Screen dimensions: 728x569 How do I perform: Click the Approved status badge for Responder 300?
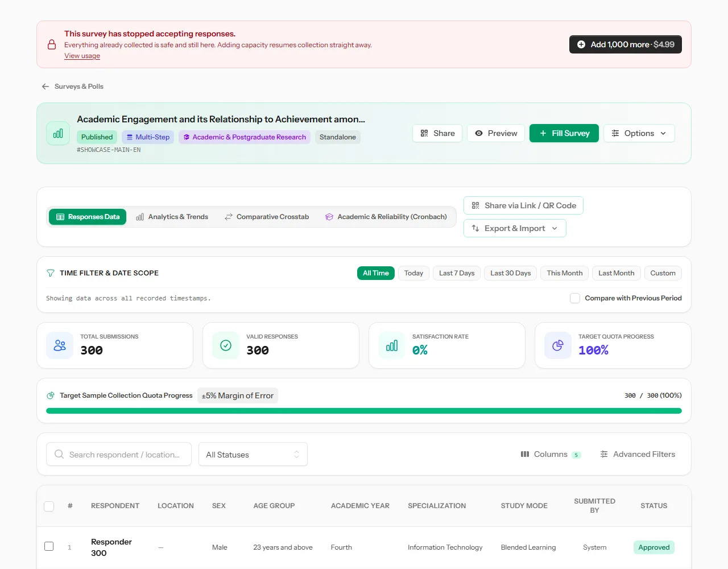click(654, 547)
